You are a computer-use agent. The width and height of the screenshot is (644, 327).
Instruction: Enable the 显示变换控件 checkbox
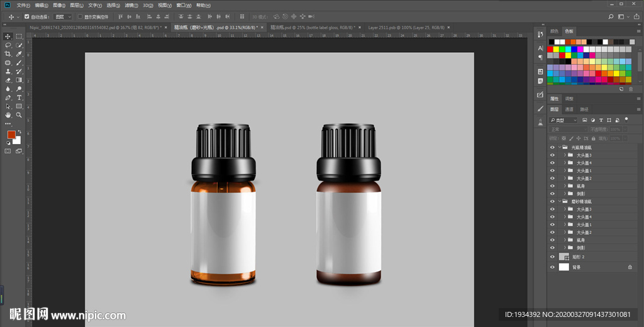[80, 16]
